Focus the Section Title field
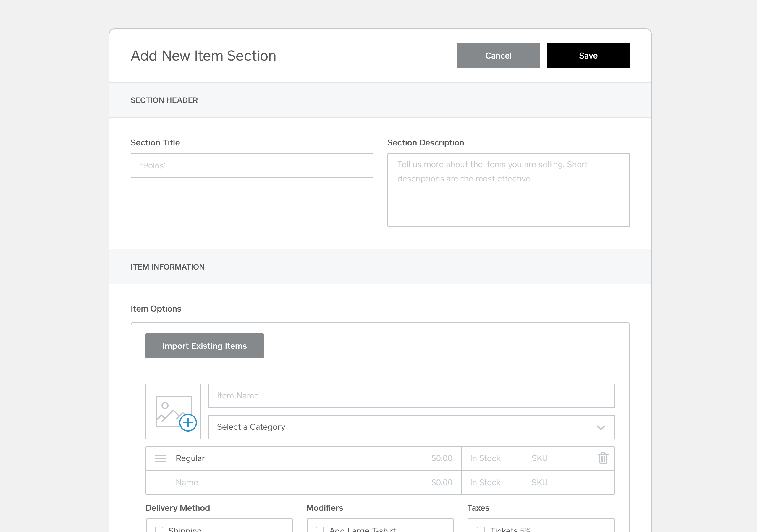 [252, 166]
